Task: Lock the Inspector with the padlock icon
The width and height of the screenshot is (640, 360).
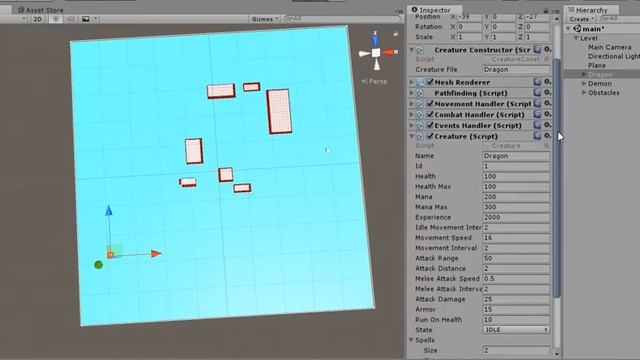Action: pos(546,10)
